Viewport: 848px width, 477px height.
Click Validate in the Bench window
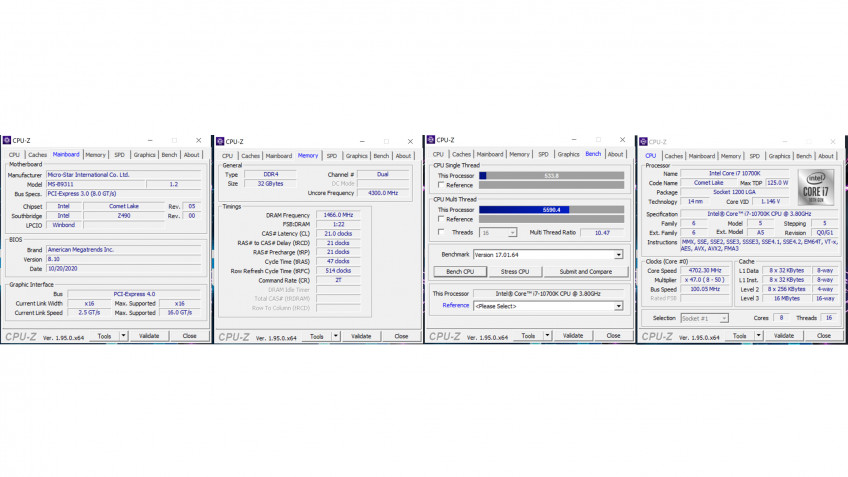coord(573,336)
